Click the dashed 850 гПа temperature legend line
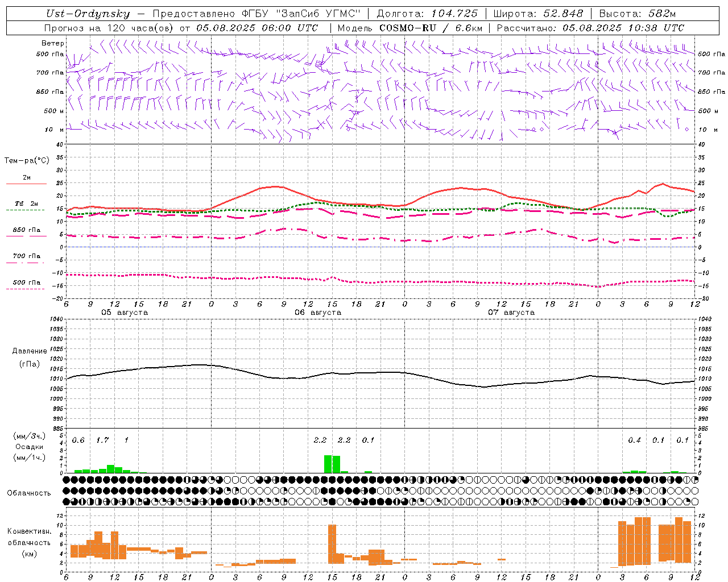Viewport: 728px width, 582px height. point(25,236)
